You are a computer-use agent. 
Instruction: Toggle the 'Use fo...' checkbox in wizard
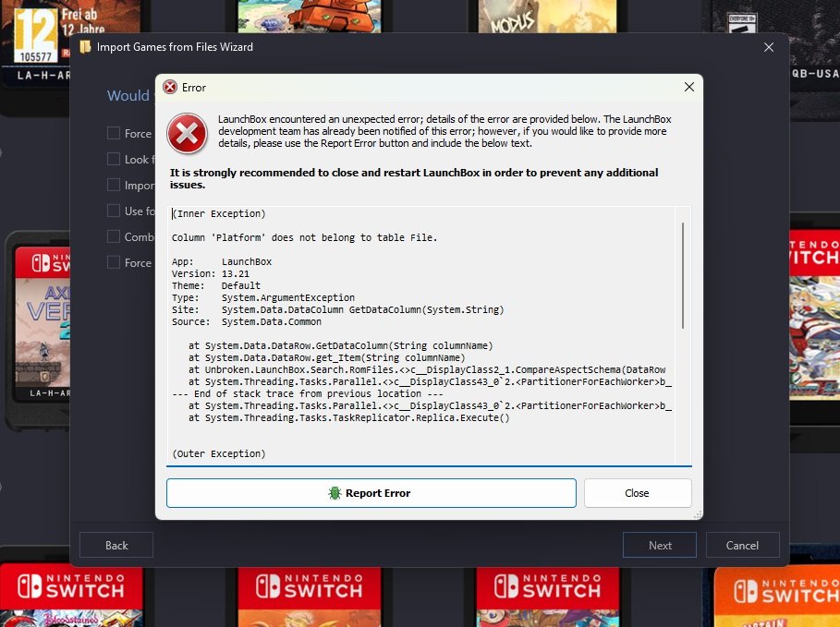pos(114,211)
